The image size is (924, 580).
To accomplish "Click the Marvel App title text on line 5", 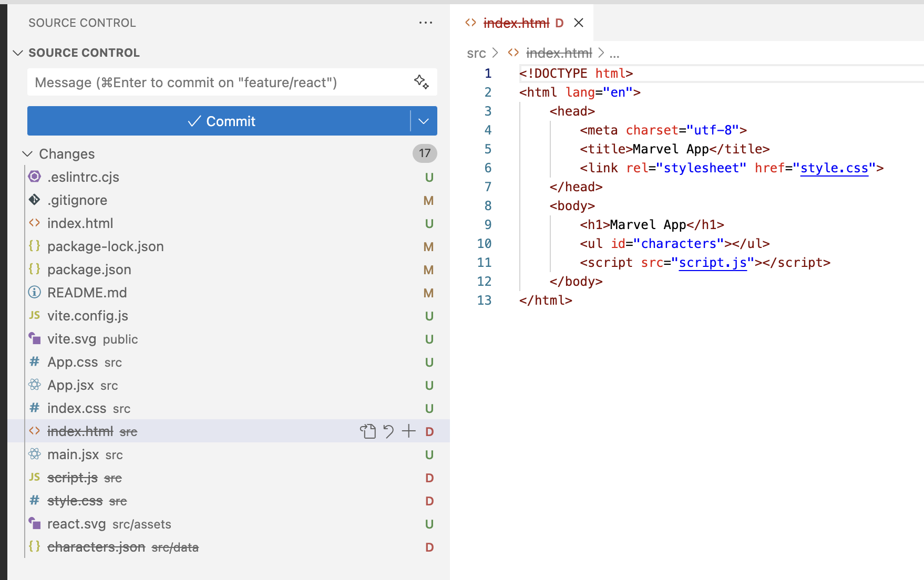I will point(671,149).
